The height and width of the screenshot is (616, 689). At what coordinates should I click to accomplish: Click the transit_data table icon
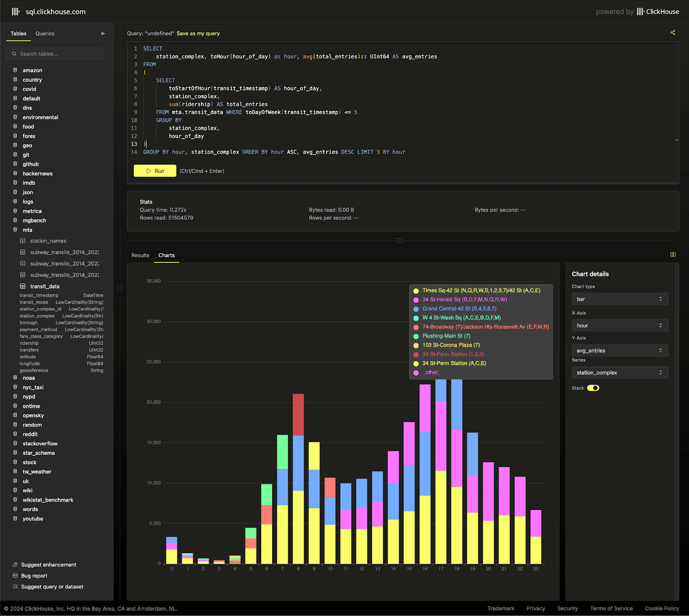23,286
